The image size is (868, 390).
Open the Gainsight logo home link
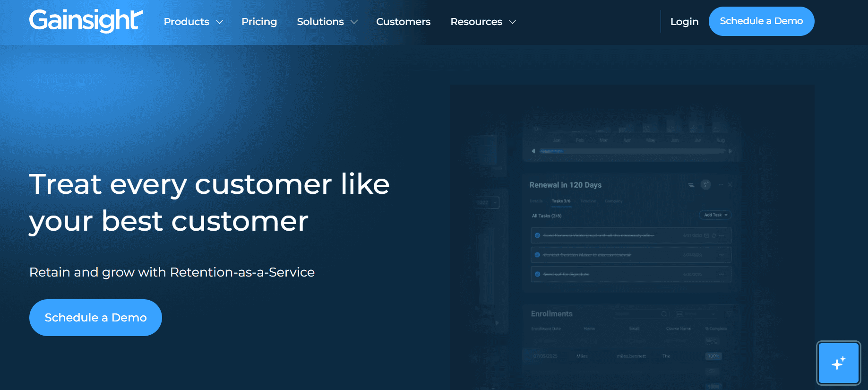[x=86, y=21]
